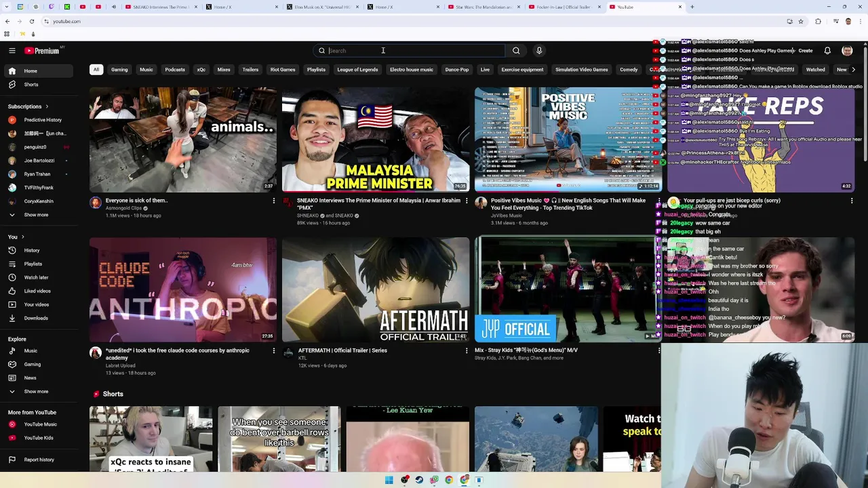868x488 pixels.
Task: Open Claude Code Anthropic video thumbnail
Action: [x=183, y=289]
